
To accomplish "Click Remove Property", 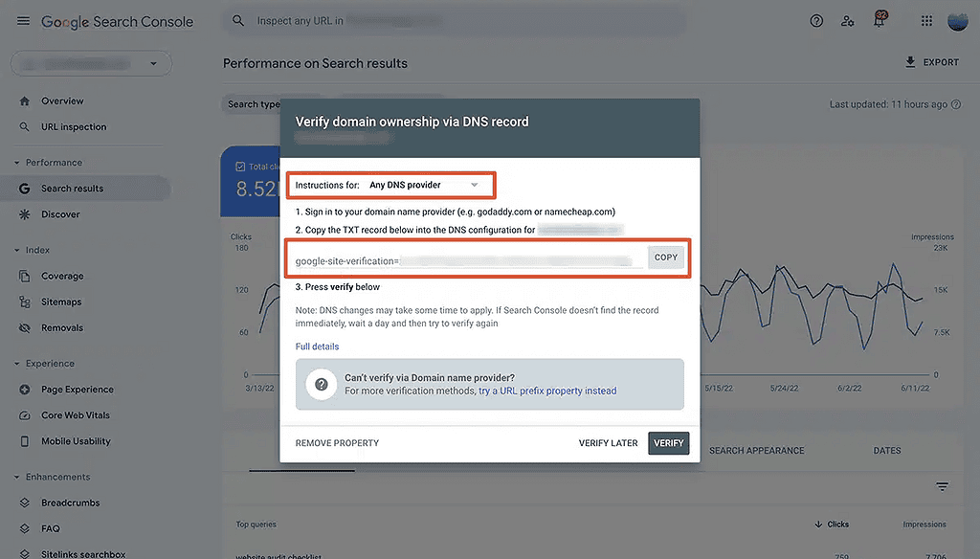I will coord(337,442).
